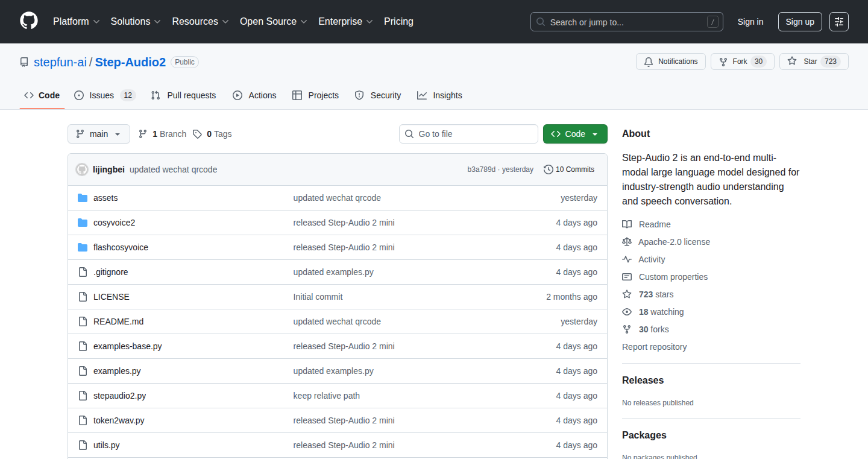The image size is (868, 459).
Task: Click the commit history clock icon
Action: point(548,169)
